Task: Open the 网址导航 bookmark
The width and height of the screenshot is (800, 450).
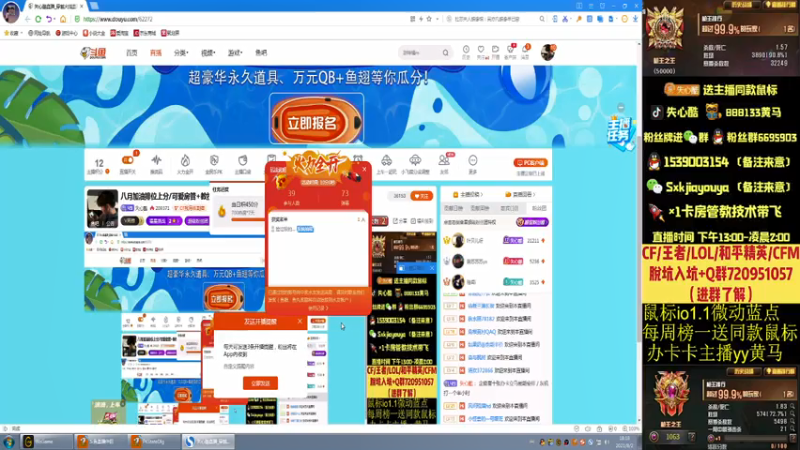Action: (39, 33)
